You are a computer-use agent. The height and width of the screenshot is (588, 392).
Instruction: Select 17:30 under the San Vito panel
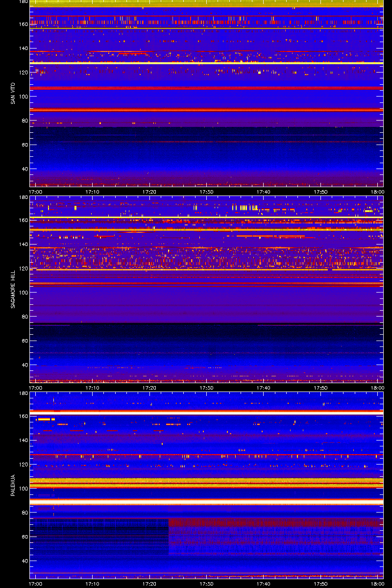(x=207, y=192)
